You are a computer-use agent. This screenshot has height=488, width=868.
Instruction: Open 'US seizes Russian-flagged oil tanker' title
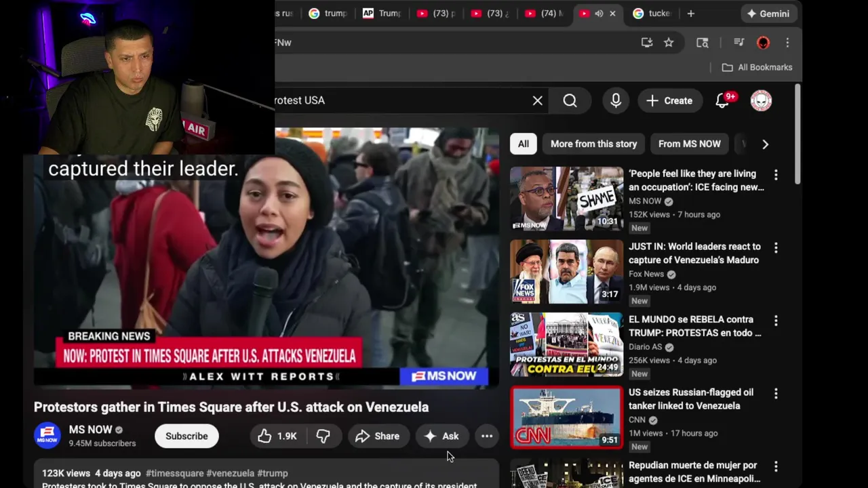691,399
